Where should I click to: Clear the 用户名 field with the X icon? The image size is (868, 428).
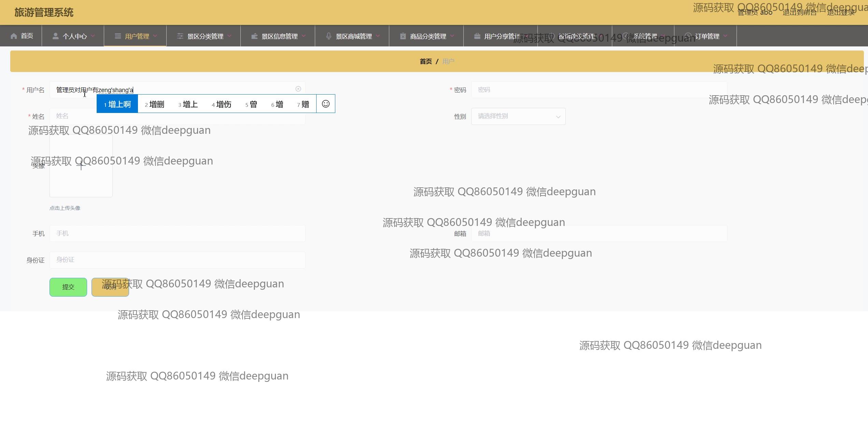tap(298, 89)
